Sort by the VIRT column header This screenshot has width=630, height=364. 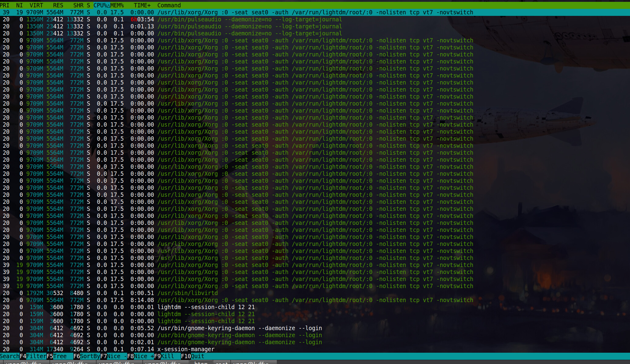point(36,5)
